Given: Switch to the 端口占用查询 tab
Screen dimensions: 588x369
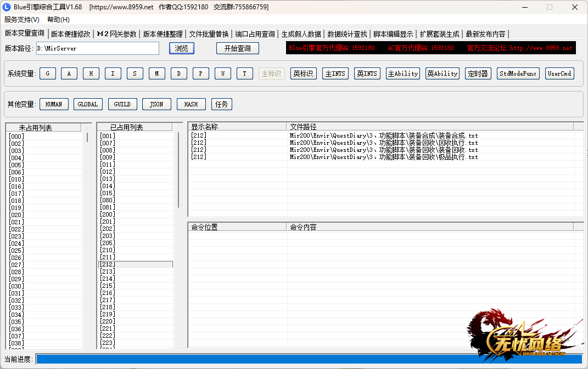Looking at the screenshot, I should (255, 34).
